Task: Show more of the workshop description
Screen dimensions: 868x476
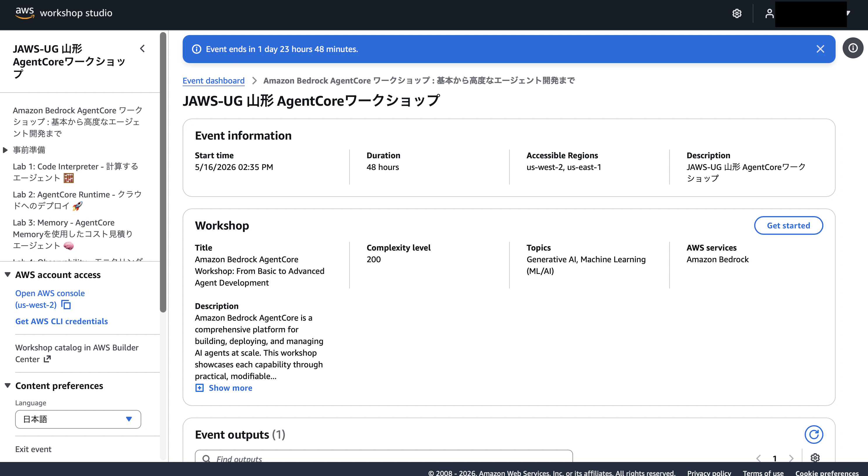Action: [x=230, y=388]
